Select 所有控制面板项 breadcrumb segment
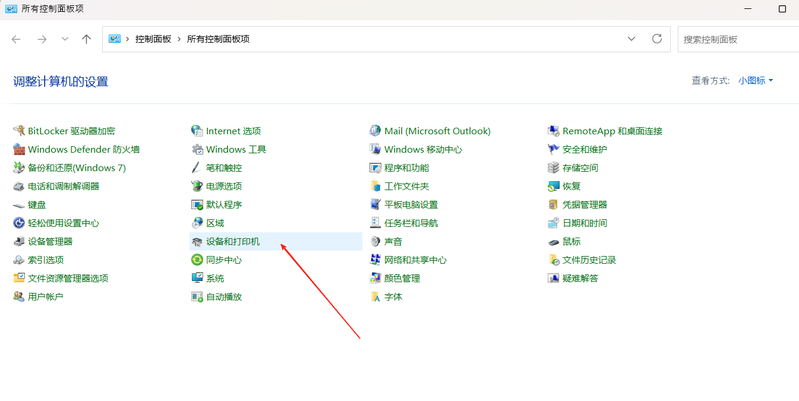799x401 pixels. [x=218, y=39]
